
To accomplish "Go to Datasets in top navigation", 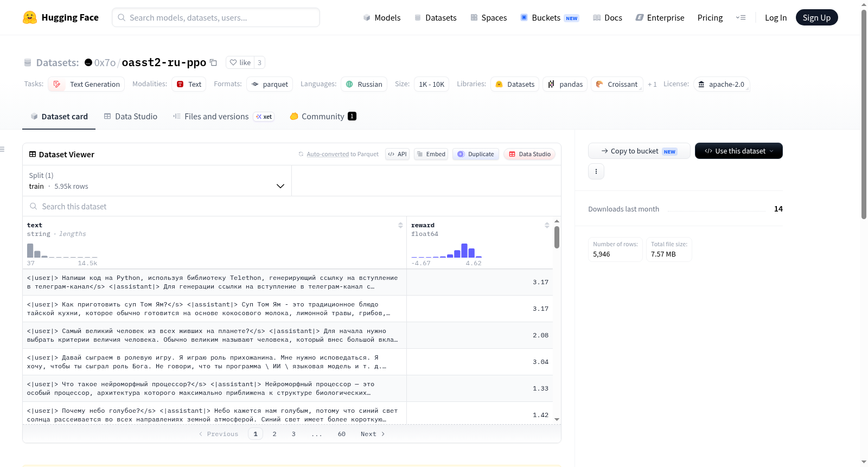I will [436, 18].
